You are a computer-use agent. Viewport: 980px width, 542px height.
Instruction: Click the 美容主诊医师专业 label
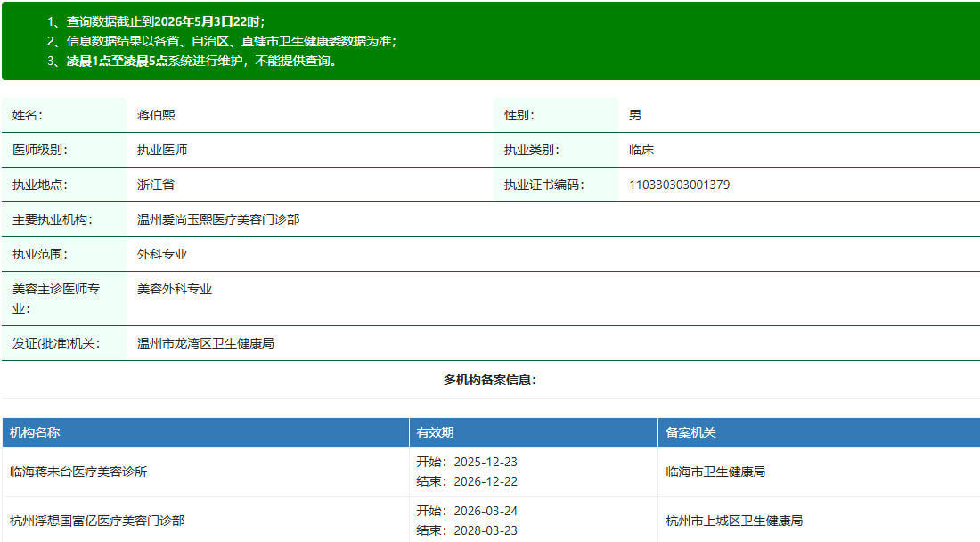pyautogui.click(x=56, y=299)
